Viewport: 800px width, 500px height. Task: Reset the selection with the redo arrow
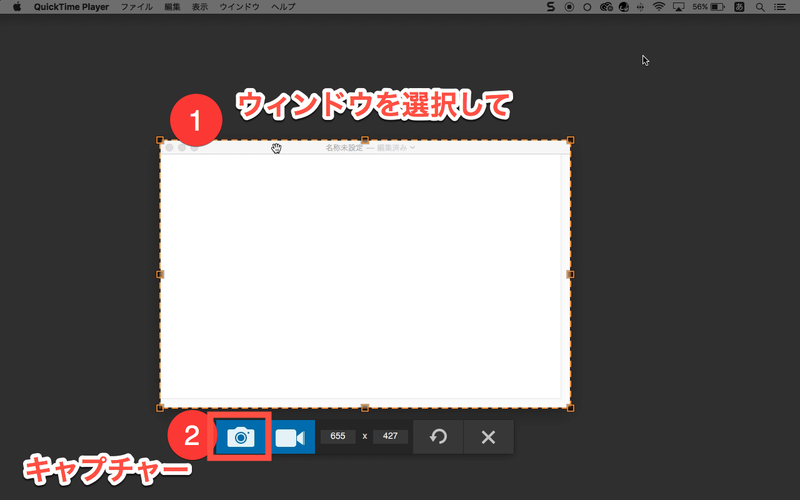click(438, 437)
